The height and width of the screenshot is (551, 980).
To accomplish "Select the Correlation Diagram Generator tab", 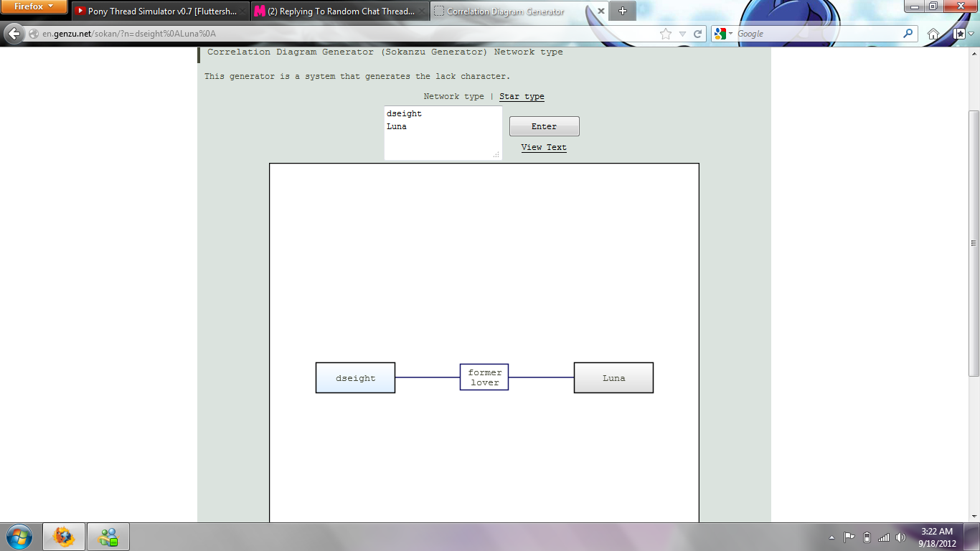I will click(520, 11).
